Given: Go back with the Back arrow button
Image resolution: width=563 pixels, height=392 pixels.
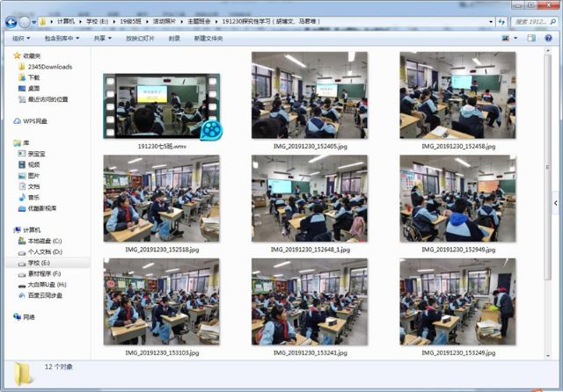Looking at the screenshot, I should coord(11,22).
